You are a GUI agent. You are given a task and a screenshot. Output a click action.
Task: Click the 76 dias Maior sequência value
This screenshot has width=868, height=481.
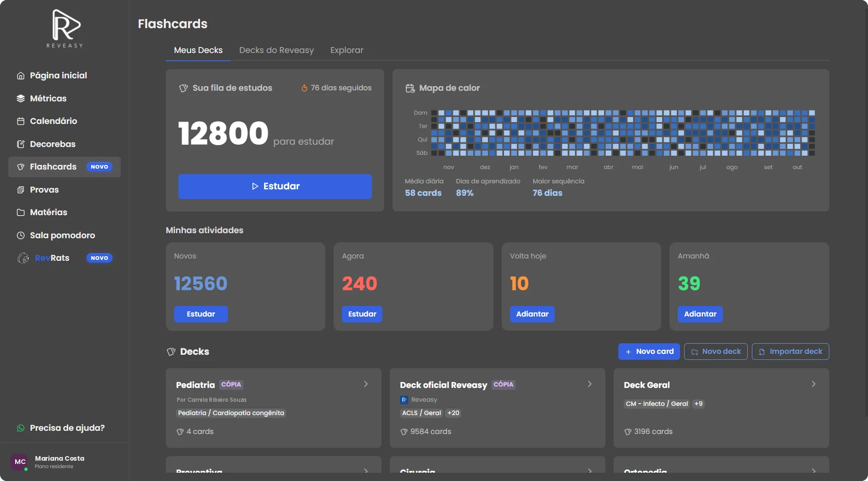coord(547,193)
